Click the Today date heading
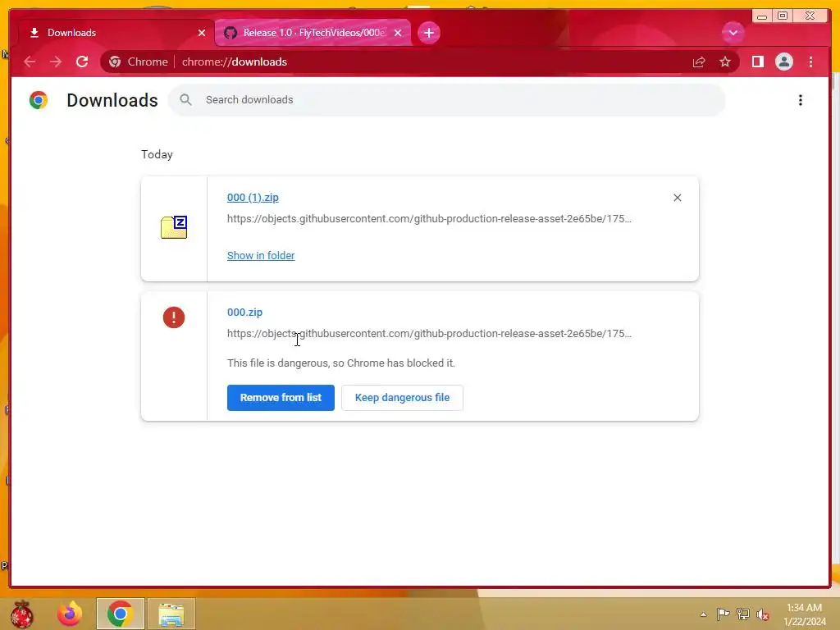This screenshot has height=630, width=840. tap(157, 154)
